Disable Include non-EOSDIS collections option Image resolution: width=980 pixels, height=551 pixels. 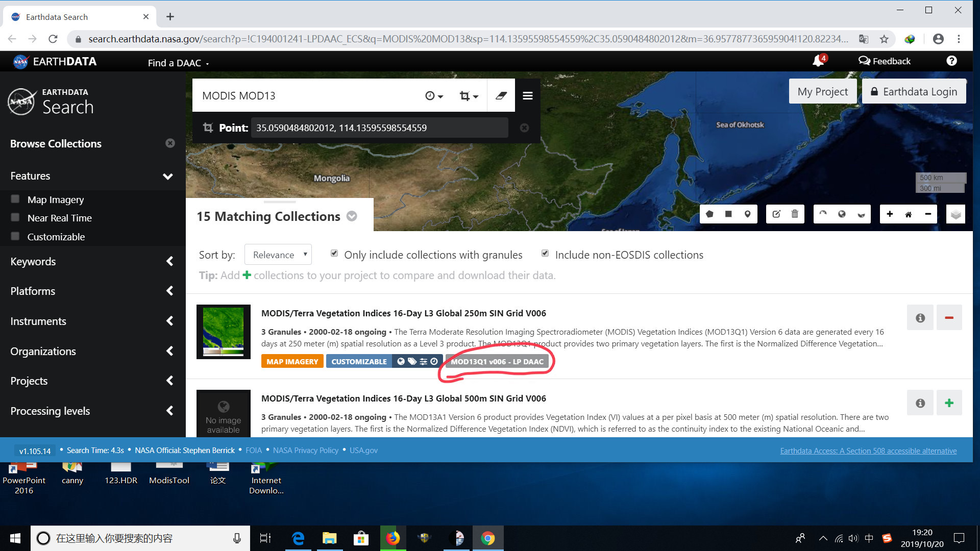(x=545, y=253)
